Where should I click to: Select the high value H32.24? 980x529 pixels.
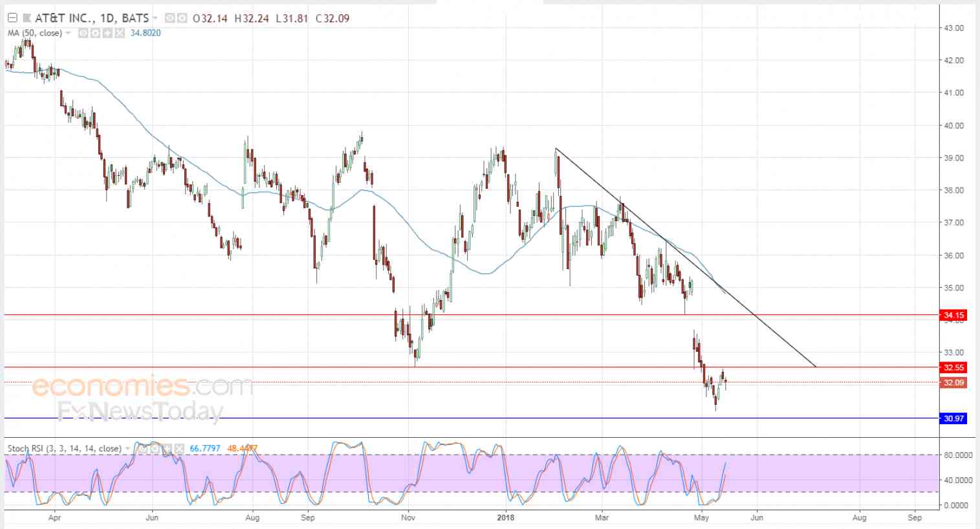(252, 18)
